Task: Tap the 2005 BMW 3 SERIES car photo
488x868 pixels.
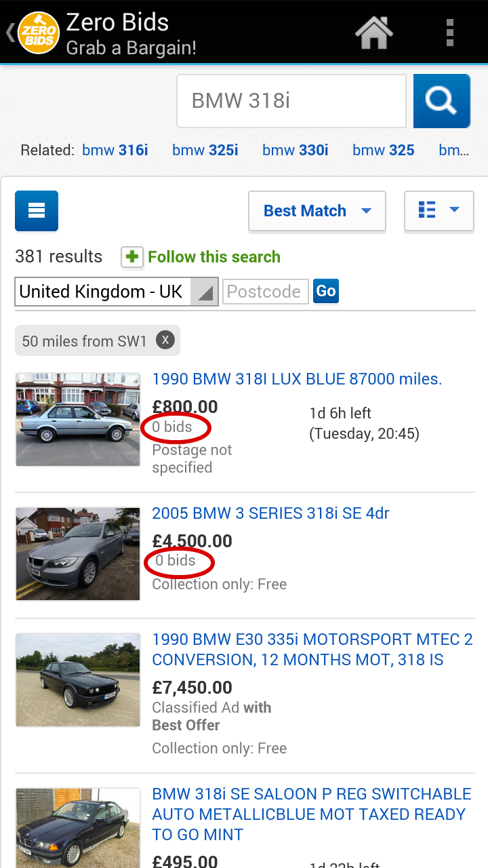Action: [77, 554]
